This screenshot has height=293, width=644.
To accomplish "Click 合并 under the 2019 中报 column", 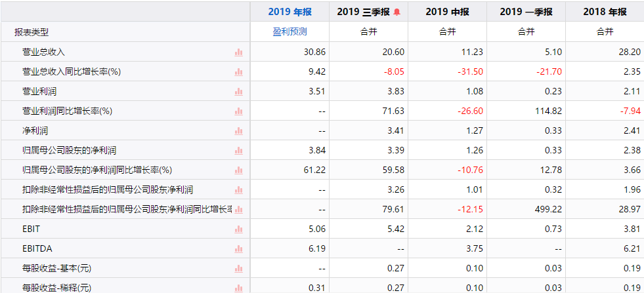I will [447, 31].
